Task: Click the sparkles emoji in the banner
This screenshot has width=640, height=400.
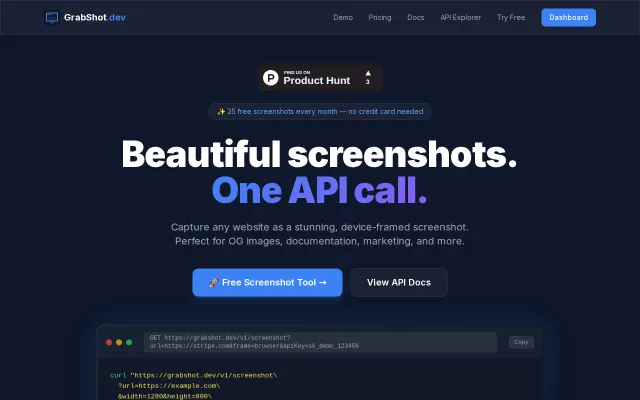Action: pyautogui.click(x=221, y=111)
